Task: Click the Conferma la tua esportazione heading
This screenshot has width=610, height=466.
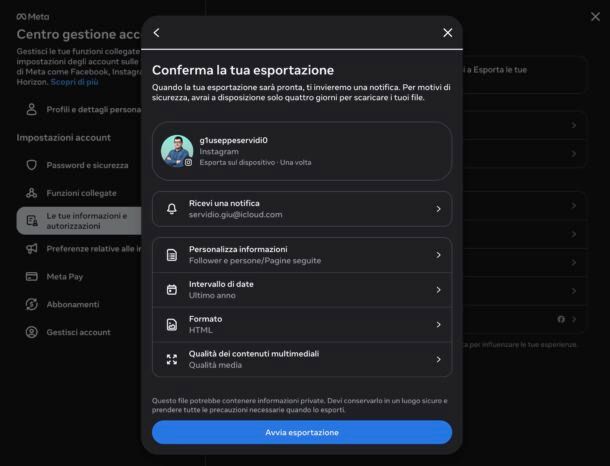Action: pyautogui.click(x=243, y=70)
